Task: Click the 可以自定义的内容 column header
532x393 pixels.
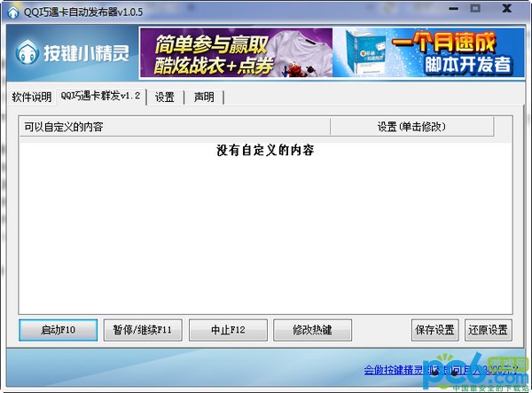Action: pyautogui.click(x=175, y=127)
